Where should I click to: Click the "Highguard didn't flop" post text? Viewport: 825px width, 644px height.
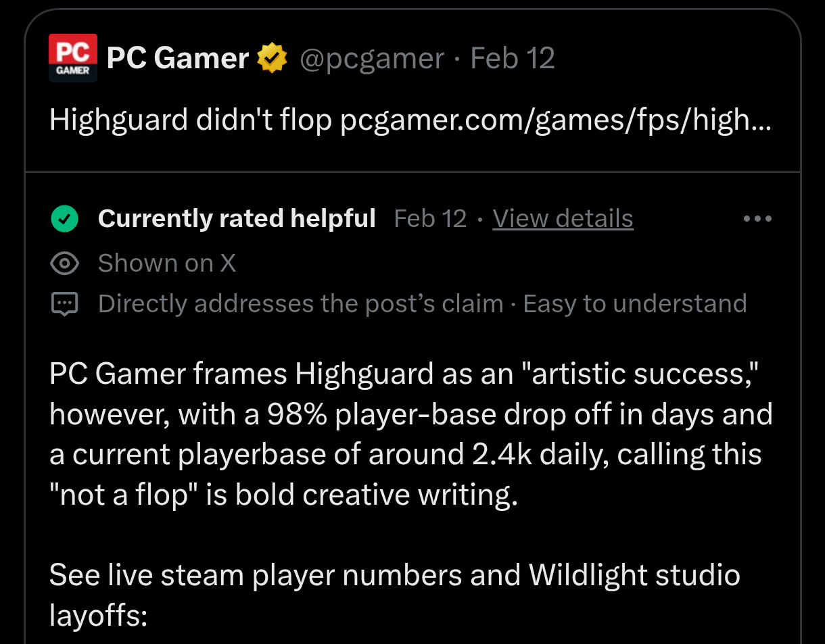[x=191, y=120]
